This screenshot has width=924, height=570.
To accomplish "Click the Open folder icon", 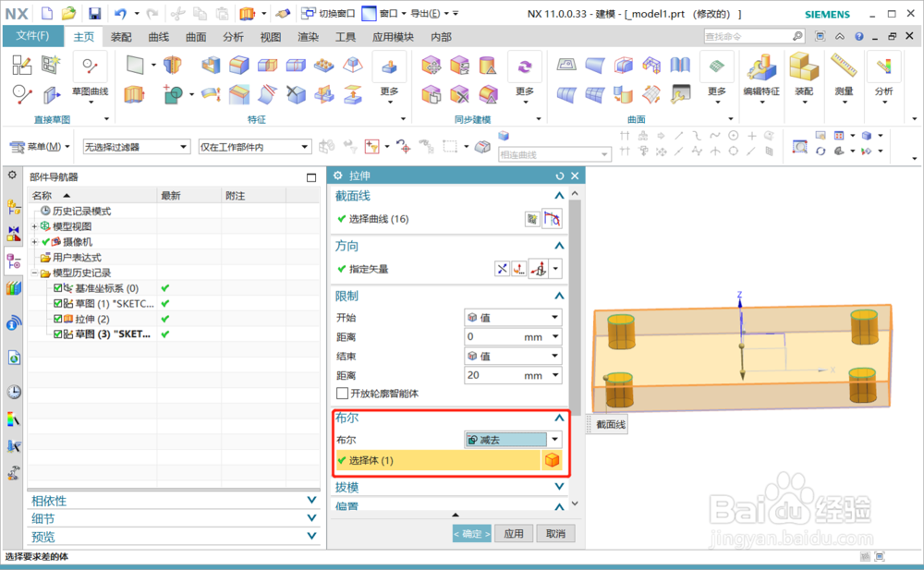I will [69, 13].
